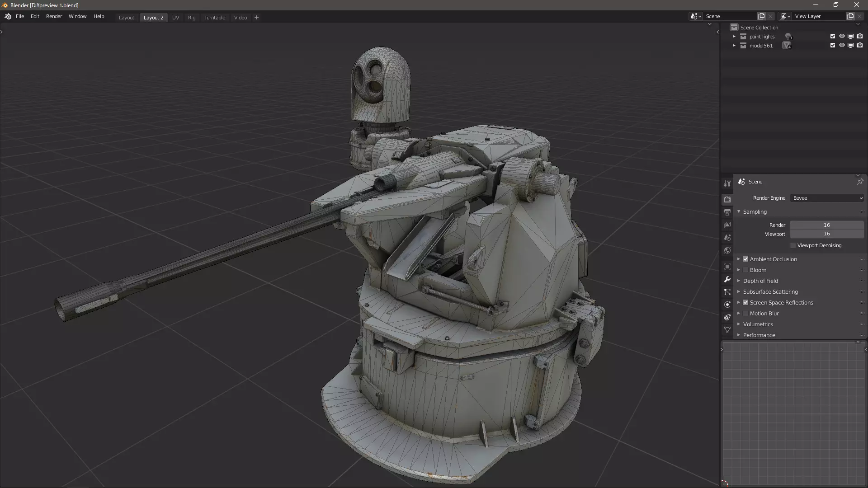The image size is (868, 488).
Task: Open the World properties tab
Action: (727, 250)
